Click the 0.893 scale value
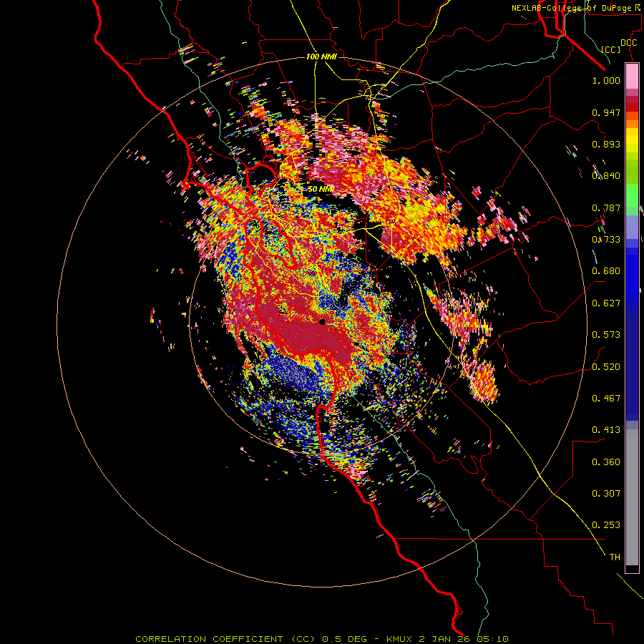The height and width of the screenshot is (644, 644). click(x=606, y=144)
